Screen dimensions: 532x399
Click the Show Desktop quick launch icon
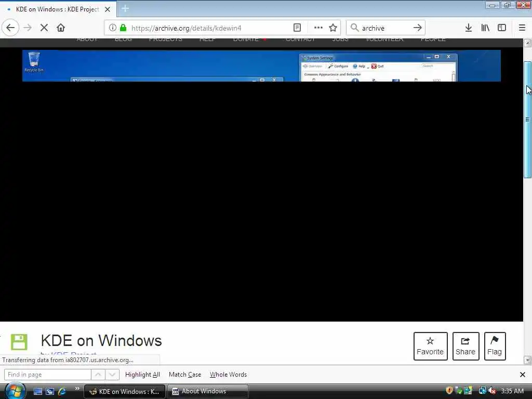37,392
